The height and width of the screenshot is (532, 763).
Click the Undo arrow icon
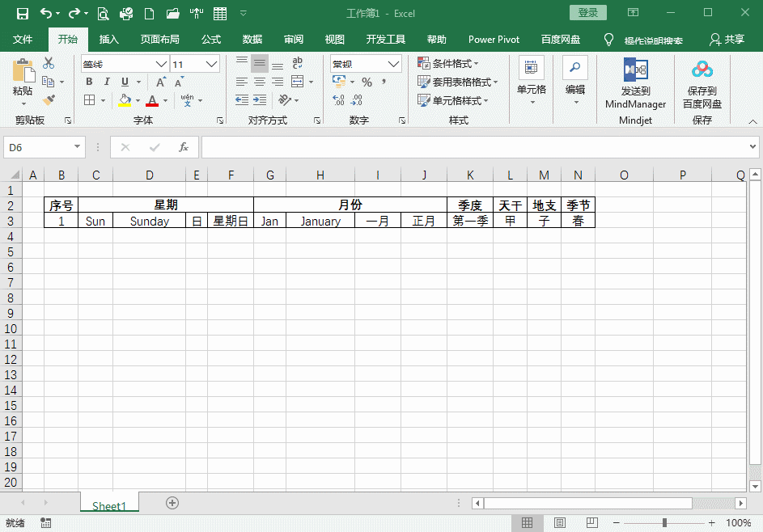click(46, 14)
